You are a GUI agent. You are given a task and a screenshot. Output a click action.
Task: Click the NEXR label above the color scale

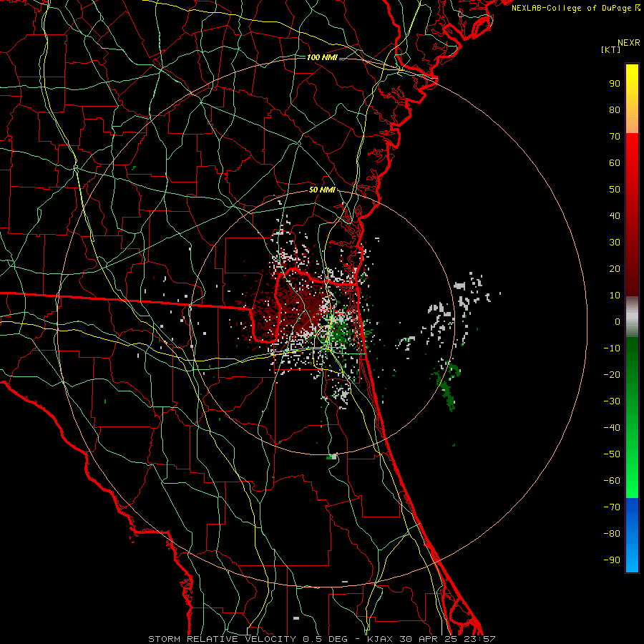pyautogui.click(x=629, y=43)
